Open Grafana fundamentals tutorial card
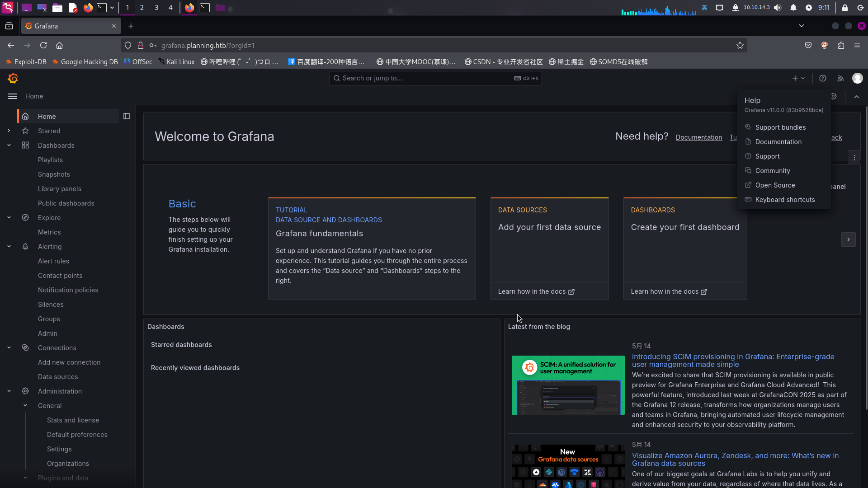Viewport: 868px width, 488px height. tap(372, 249)
